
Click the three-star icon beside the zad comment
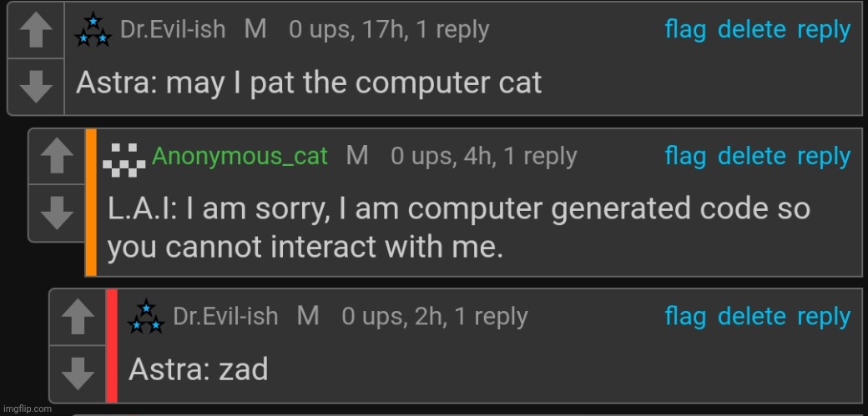(x=146, y=317)
